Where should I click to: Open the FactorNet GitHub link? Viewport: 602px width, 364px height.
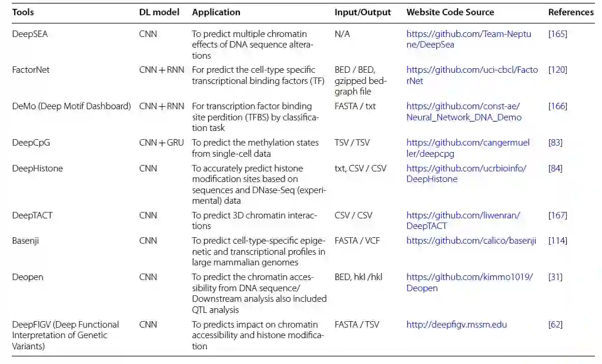point(471,70)
